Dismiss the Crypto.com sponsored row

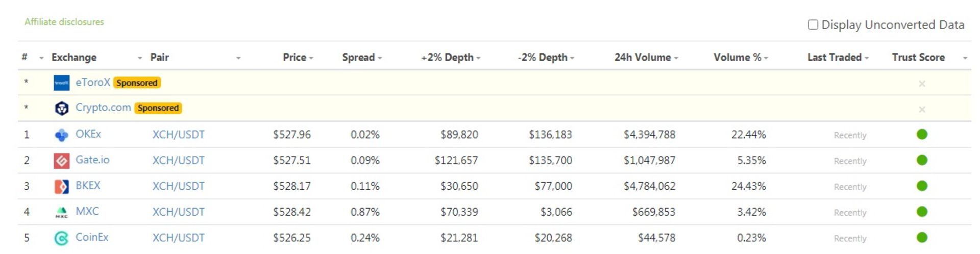pos(922,109)
